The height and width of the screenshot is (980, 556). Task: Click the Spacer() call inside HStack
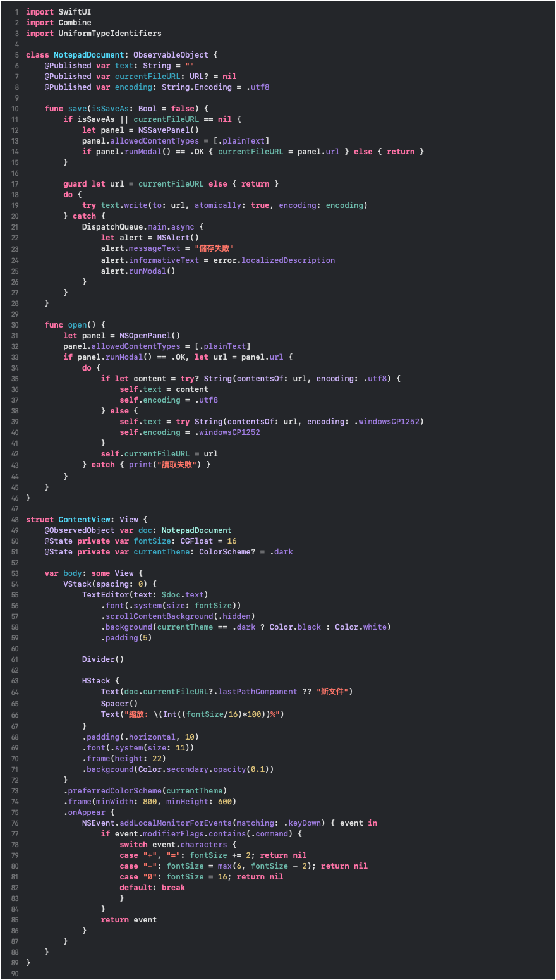tap(119, 704)
